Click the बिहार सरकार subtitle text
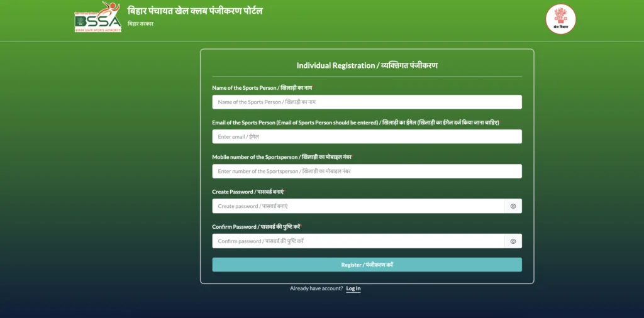 [140, 24]
